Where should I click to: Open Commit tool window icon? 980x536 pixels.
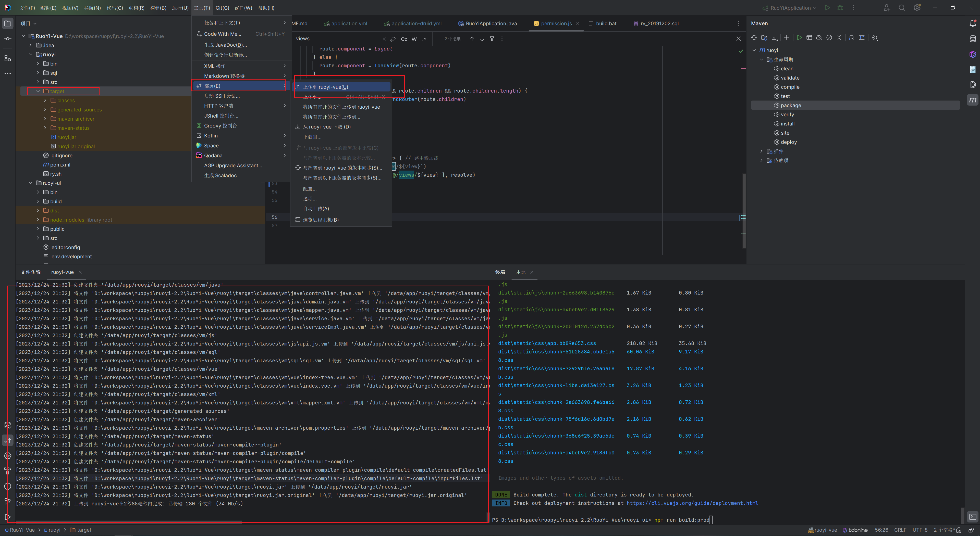8,39
